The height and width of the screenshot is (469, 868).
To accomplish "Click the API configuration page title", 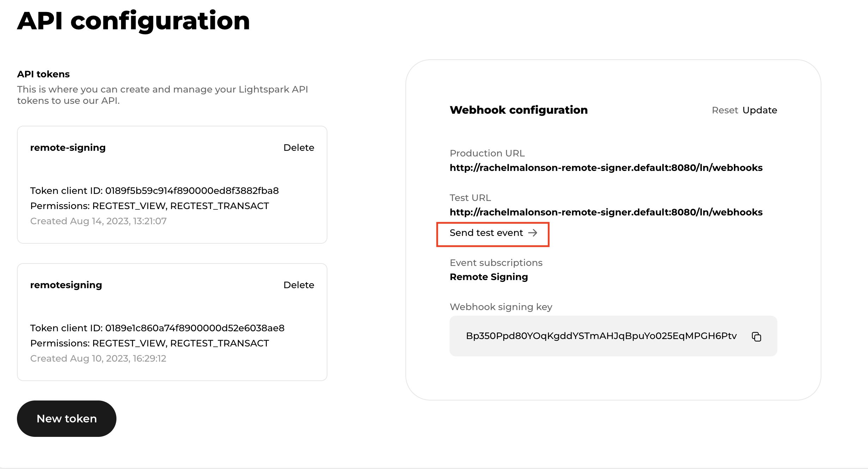I will [x=133, y=21].
